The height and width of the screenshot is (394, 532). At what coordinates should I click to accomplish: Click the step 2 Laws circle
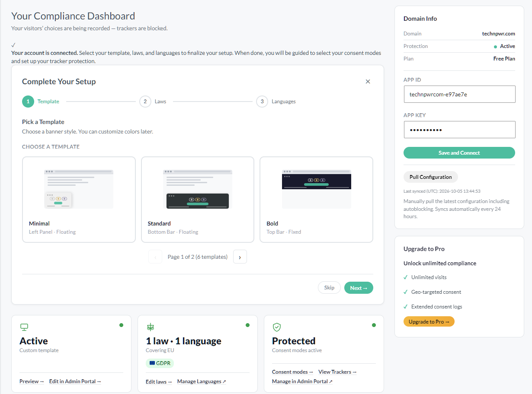(145, 102)
